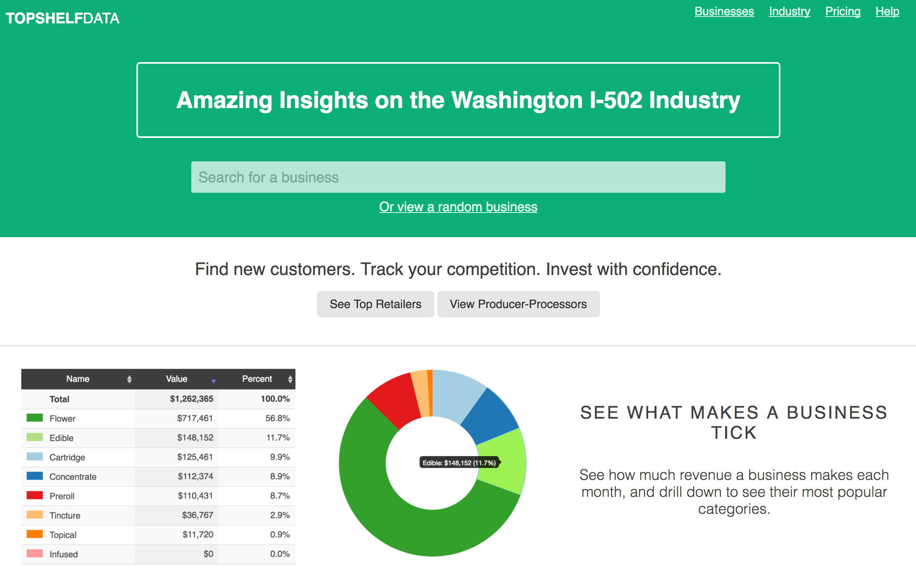Sort table by Name column arrows
Screen dimensions: 916x588
pos(129,379)
